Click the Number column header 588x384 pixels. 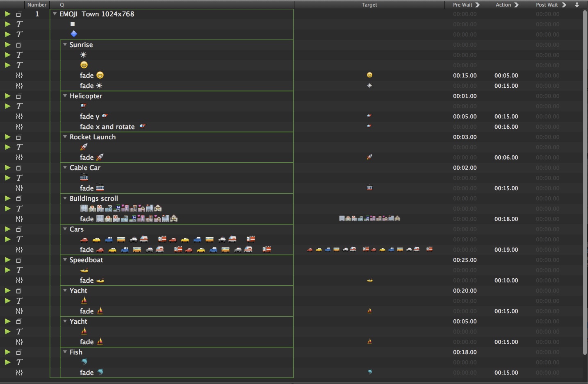point(37,5)
